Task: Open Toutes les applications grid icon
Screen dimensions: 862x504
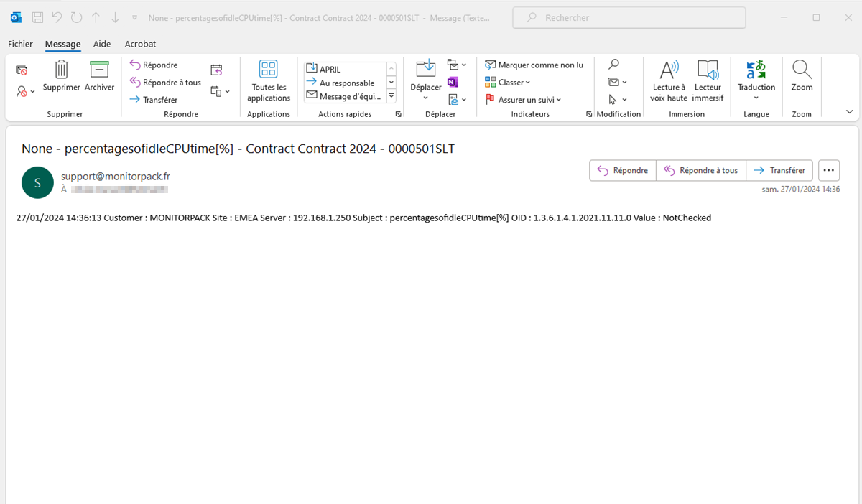Action: pos(269,70)
